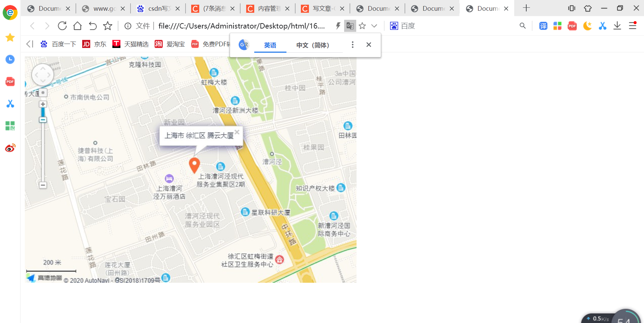
Task: Toggle the lightning speed mode icon
Action: 338,26
